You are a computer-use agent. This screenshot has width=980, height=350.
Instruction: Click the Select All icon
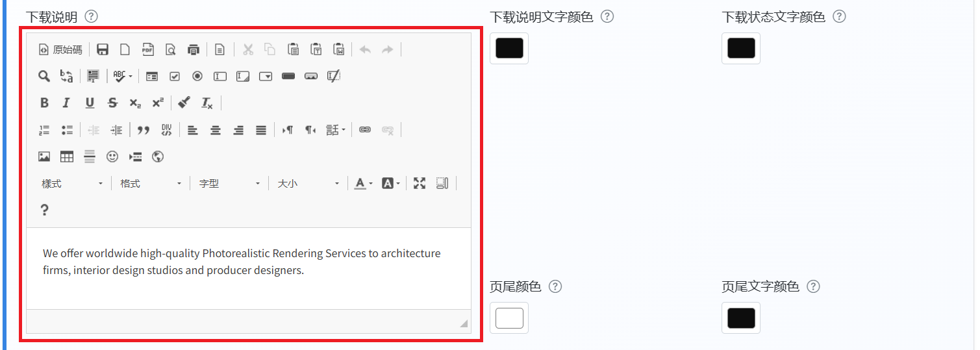point(93,76)
